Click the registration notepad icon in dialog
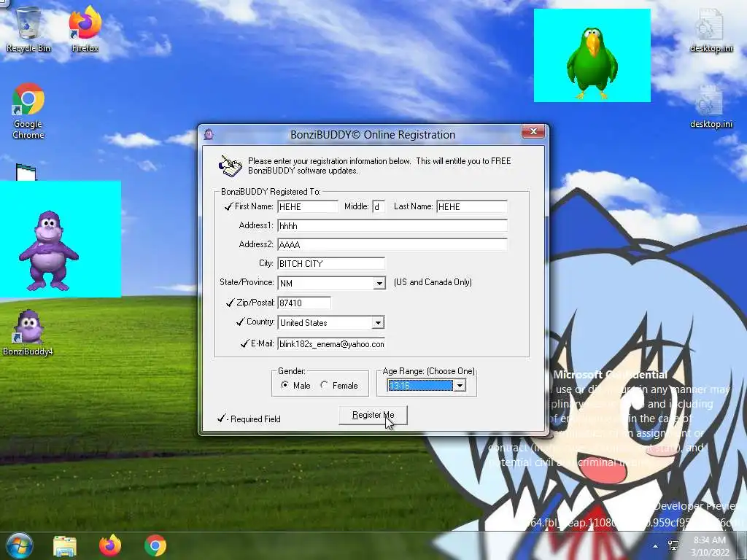The image size is (747, 560). 231,166
